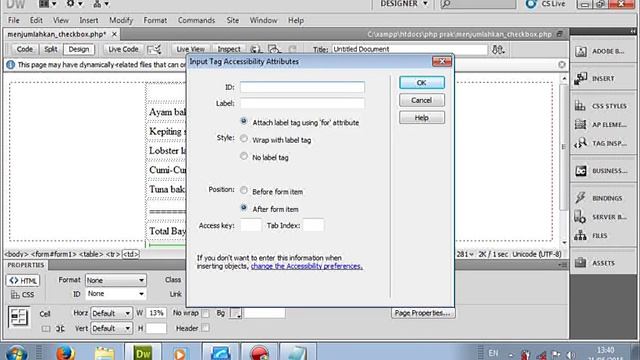Viewport: 640px width, 360px height.
Task: Click the Page Properties button
Action: (x=423, y=313)
